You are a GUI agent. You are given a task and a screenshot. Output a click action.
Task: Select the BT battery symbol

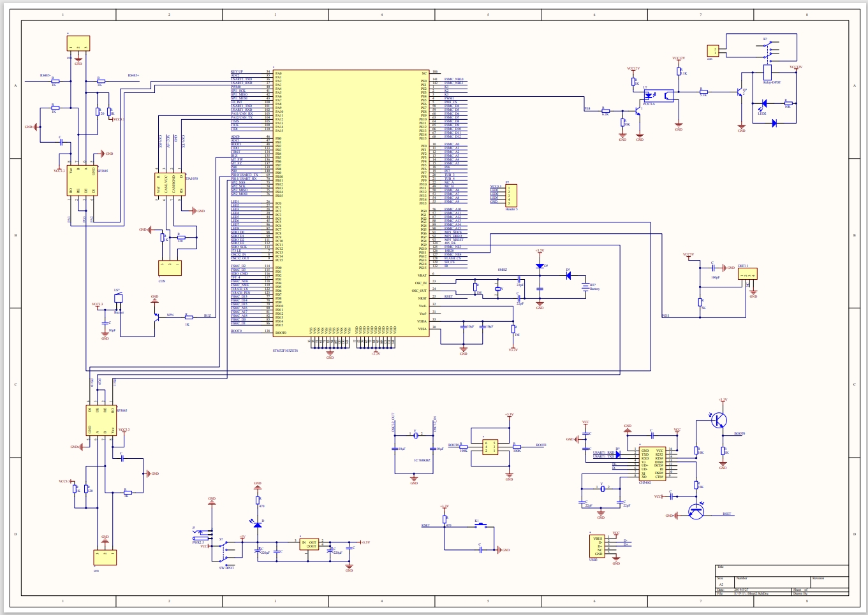pyautogui.click(x=585, y=288)
